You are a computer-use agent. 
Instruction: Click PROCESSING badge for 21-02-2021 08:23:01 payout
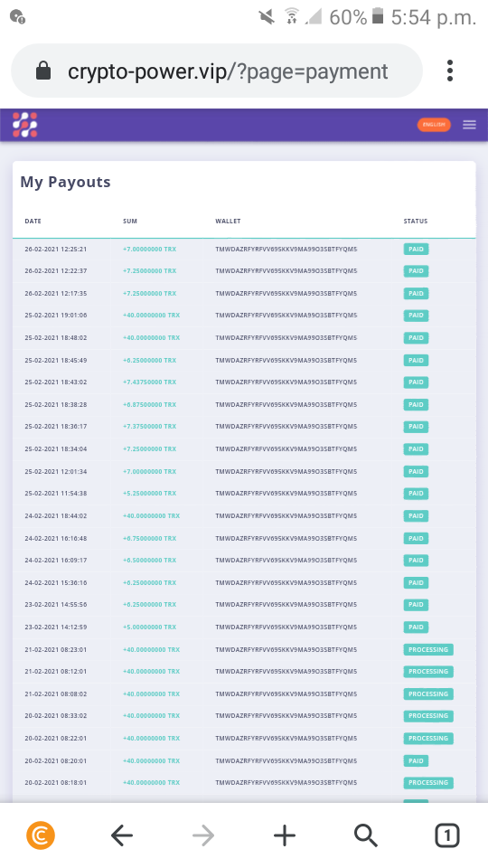428,649
